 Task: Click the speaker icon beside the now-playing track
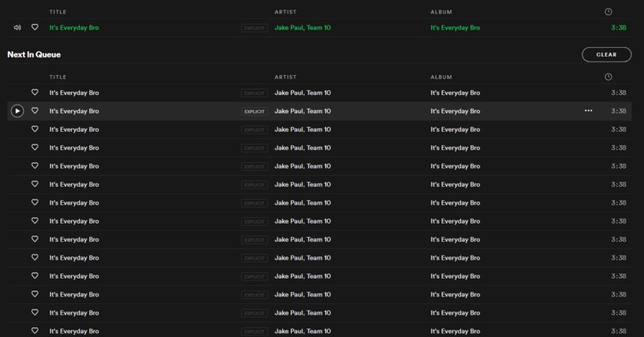(18, 27)
